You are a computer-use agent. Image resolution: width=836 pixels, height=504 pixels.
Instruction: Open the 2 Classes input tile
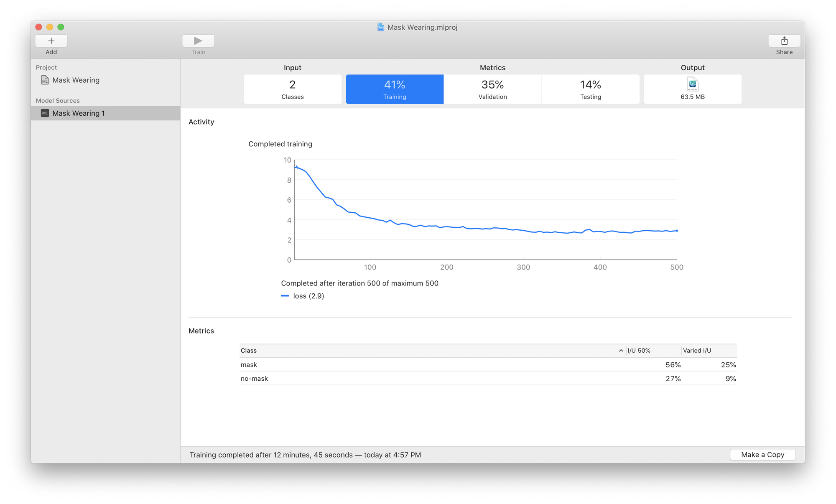tap(293, 89)
